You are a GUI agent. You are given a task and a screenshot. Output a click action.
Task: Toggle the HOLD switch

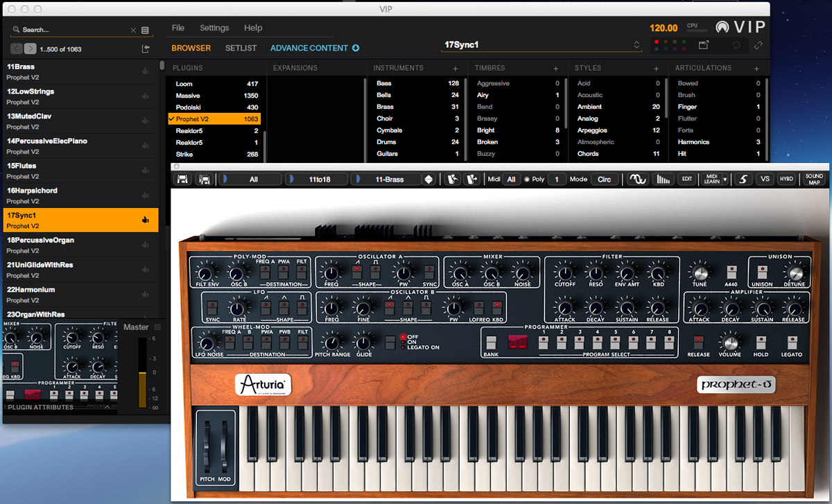(761, 342)
